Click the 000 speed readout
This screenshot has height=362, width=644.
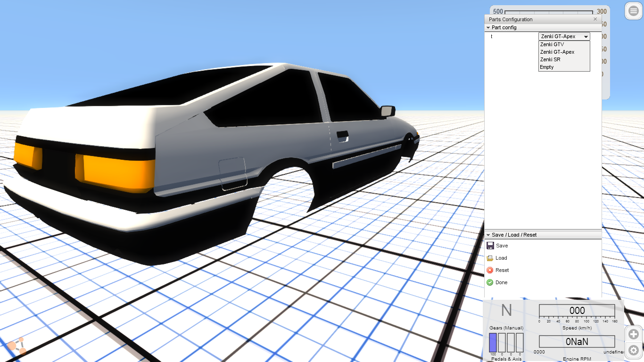[577, 311]
